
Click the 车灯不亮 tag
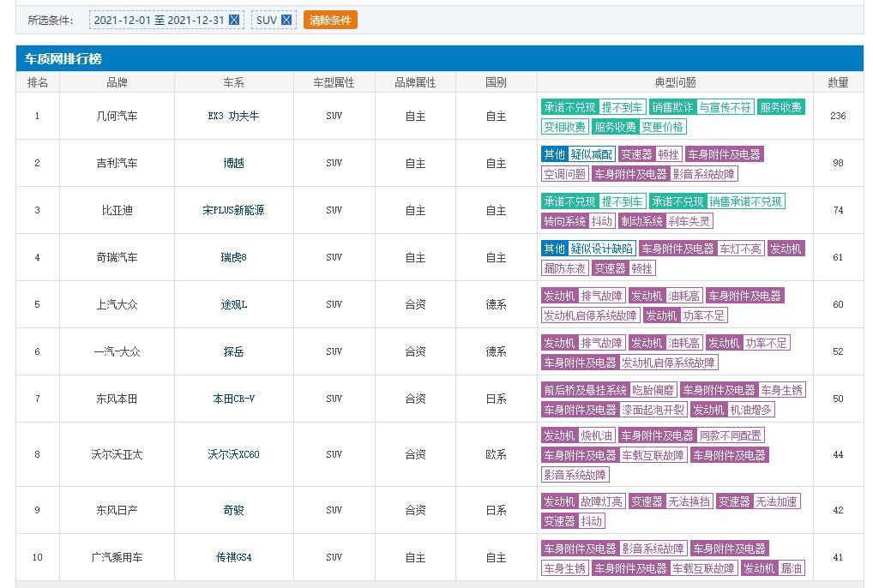coord(740,249)
